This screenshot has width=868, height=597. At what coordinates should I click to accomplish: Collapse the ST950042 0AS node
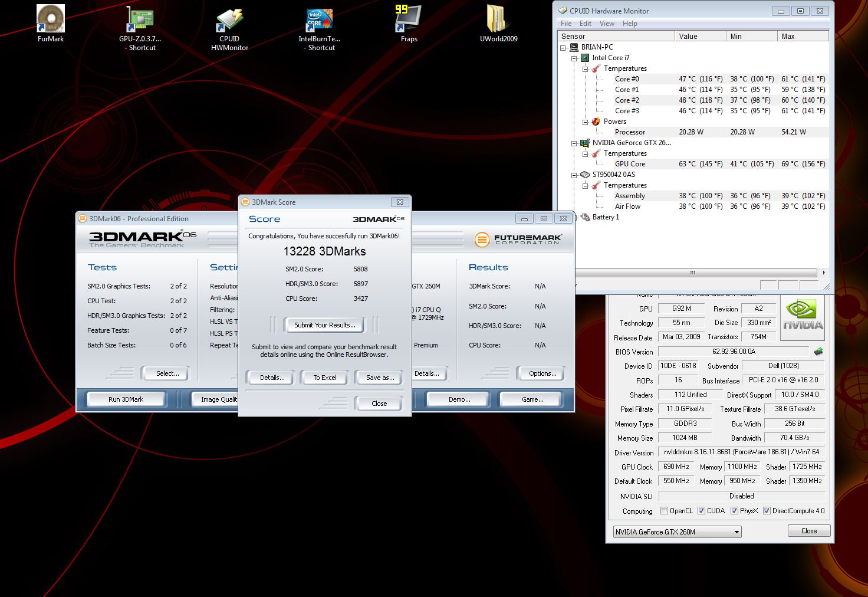tap(574, 175)
